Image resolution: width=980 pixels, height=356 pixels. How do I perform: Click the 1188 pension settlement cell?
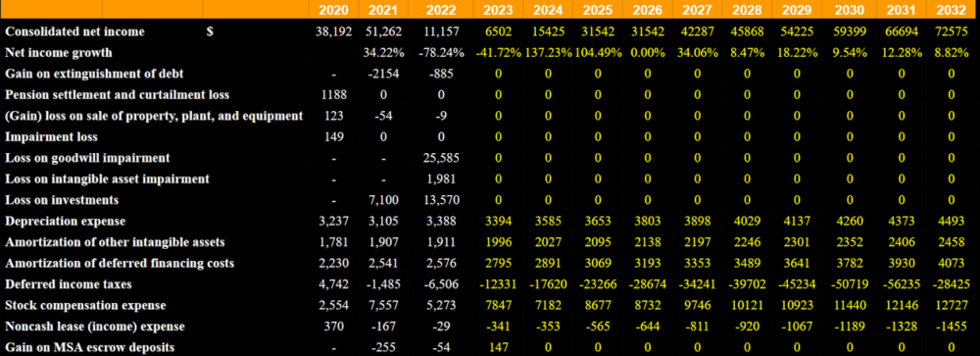point(334,95)
